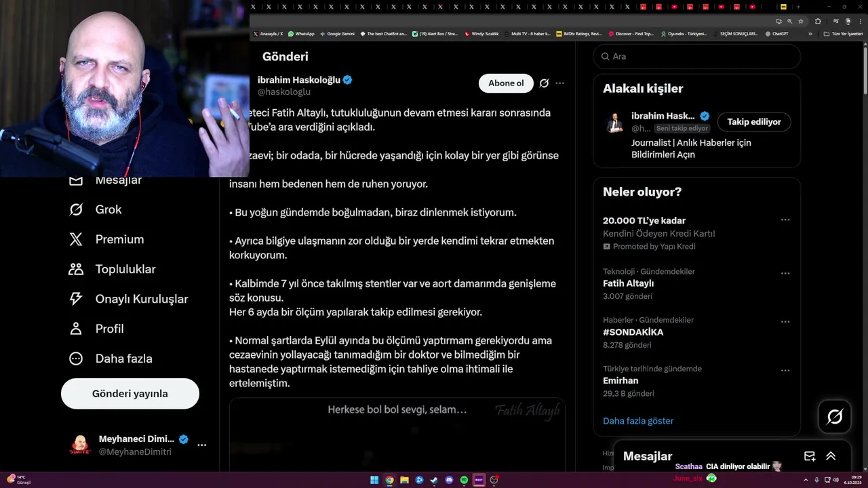This screenshot has height=488, width=868.
Task: Click search magnifier icon
Action: click(x=605, y=56)
